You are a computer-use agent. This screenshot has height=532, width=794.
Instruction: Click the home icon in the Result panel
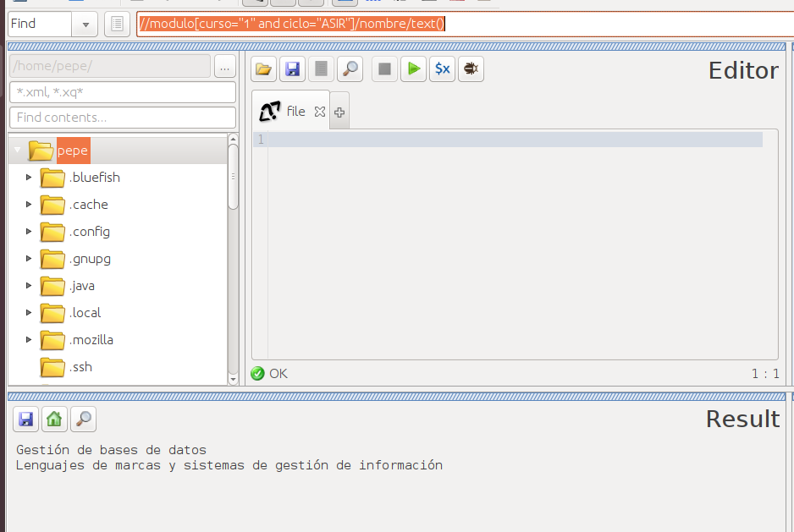click(54, 420)
